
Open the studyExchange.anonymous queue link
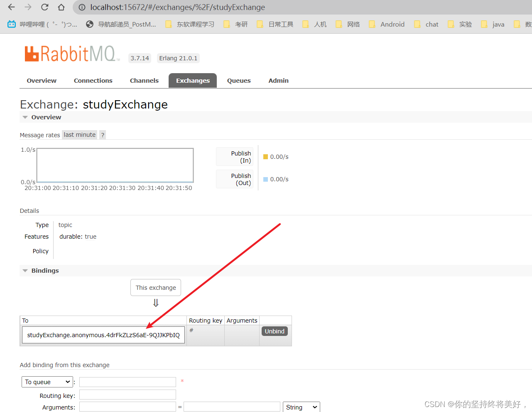[103, 335]
